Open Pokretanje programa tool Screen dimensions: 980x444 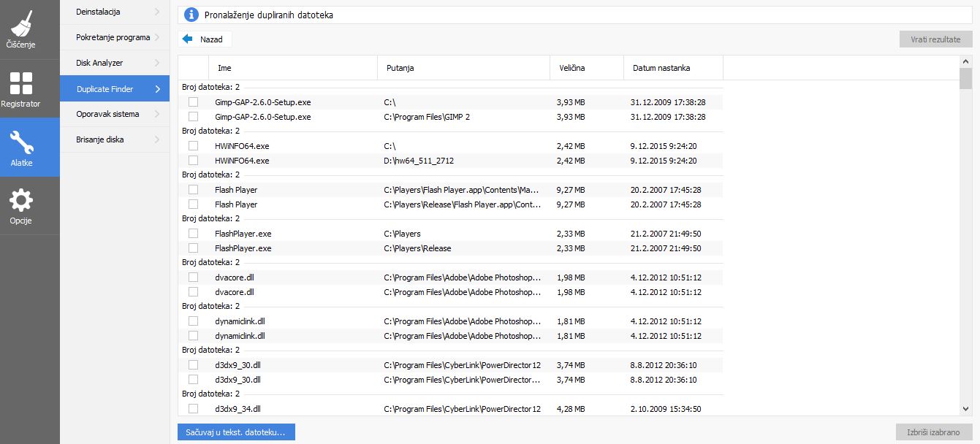pyautogui.click(x=115, y=37)
